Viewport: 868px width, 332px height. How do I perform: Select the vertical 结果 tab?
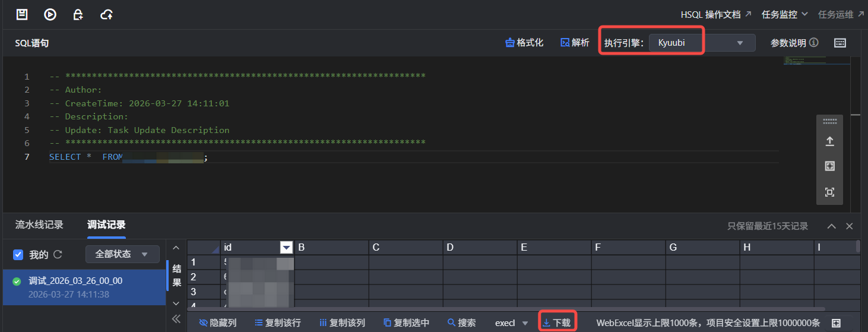pos(176,276)
